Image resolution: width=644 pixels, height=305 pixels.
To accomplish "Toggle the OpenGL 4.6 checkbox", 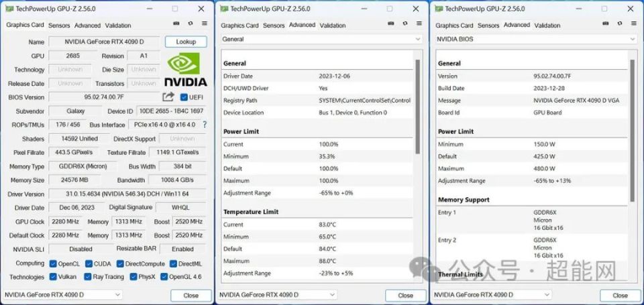I will coord(164,277).
